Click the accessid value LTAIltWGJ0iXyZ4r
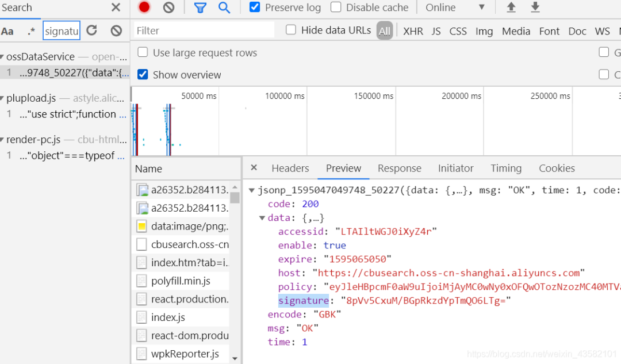This screenshot has height=364, width=621. tap(386, 231)
